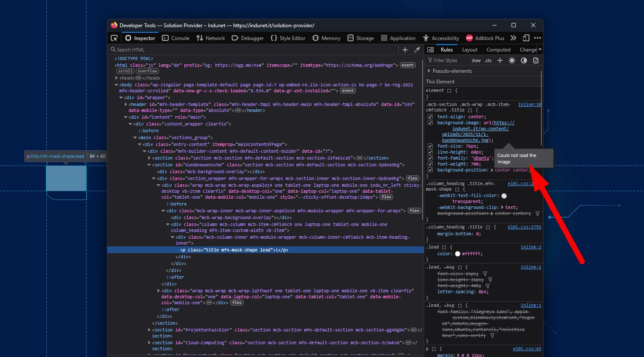Click the eyedropper color picker icon
Screen dimensions: 644x357
pos(417,50)
